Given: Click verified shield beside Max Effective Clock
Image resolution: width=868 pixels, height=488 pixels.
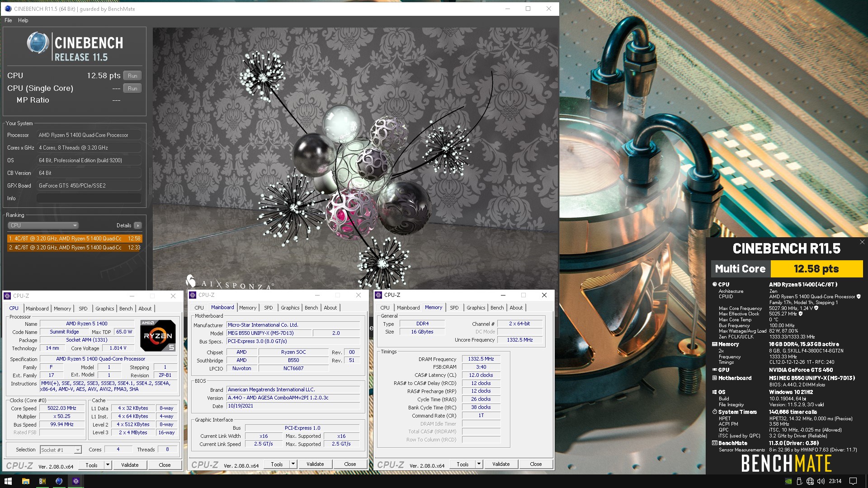Looking at the screenshot, I should [801, 314].
